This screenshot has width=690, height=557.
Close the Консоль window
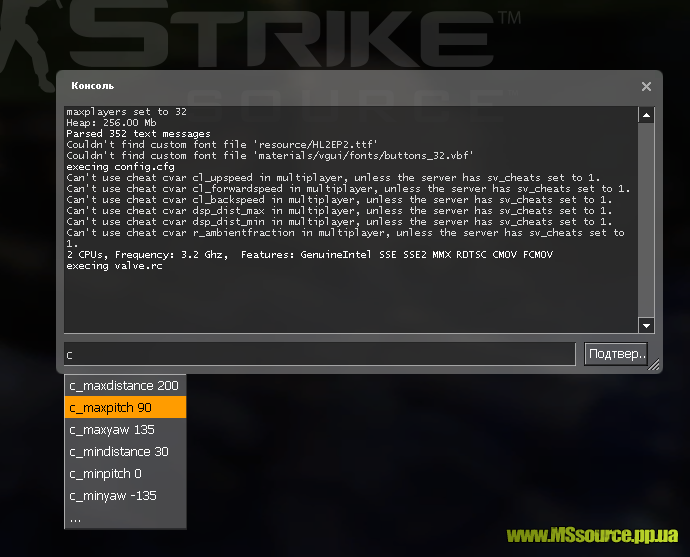point(646,86)
